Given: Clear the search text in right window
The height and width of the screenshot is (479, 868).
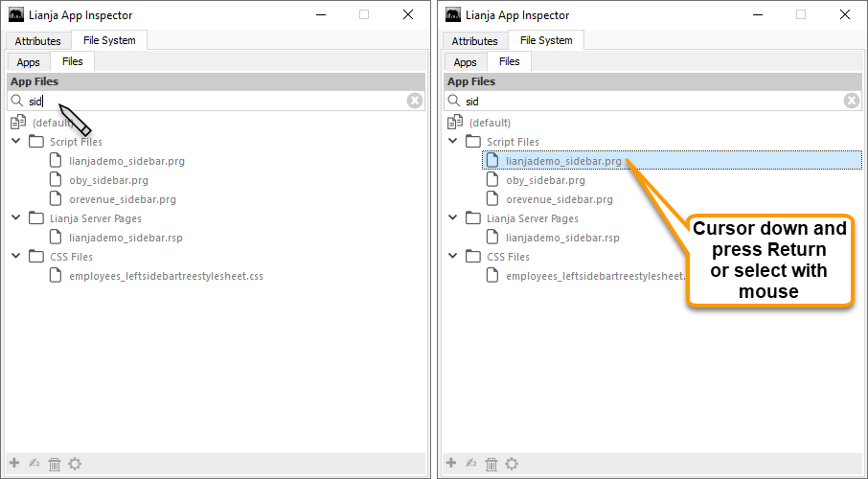Looking at the screenshot, I should [x=852, y=101].
